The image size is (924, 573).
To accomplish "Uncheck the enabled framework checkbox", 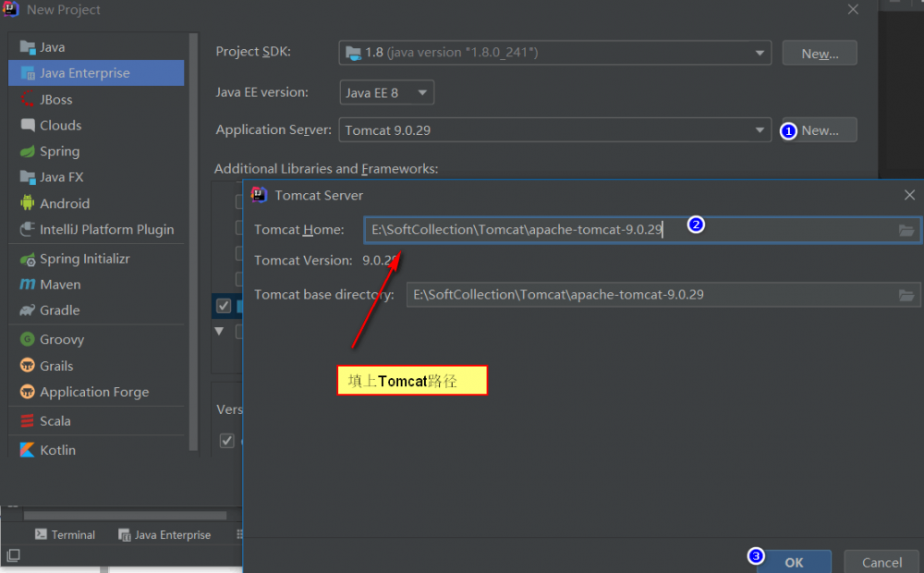I will click(x=224, y=305).
